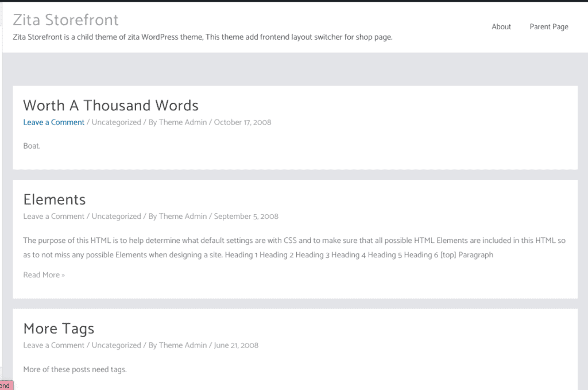Screen dimensions: 588x390
Task: Open the Worth A Thousand Words post
Action: [111, 105]
